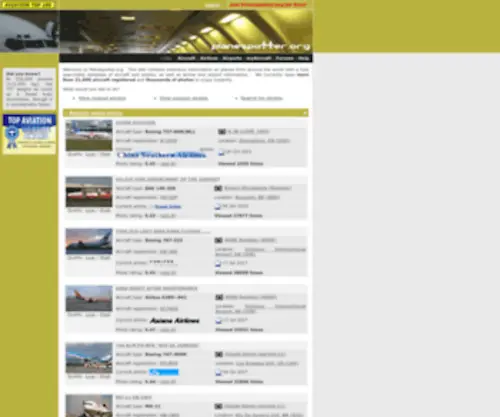Click the login link in the top bar
Screen dimensions: 500x417
pyautogui.click(x=212, y=5)
